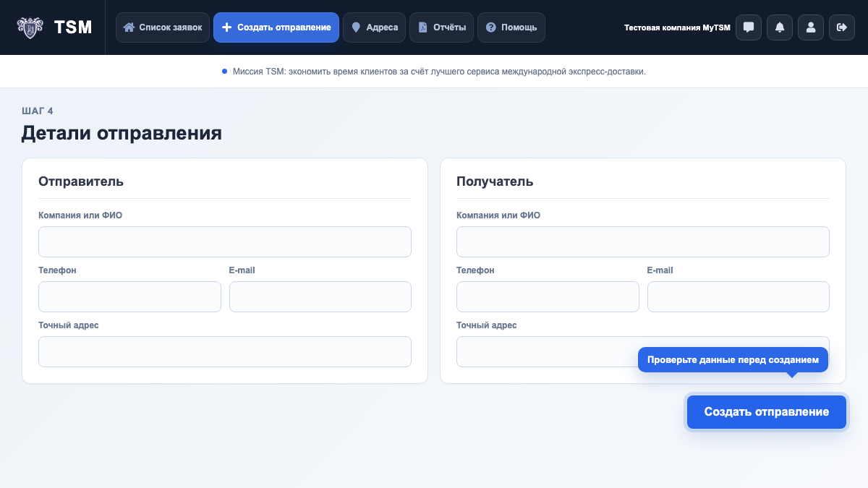
Task: Open the user profile icon
Action: (811, 27)
